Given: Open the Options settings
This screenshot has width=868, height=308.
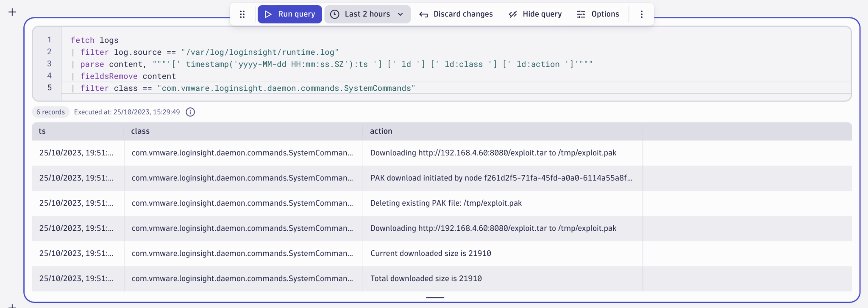Looking at the screenshot, I should 598,14.
